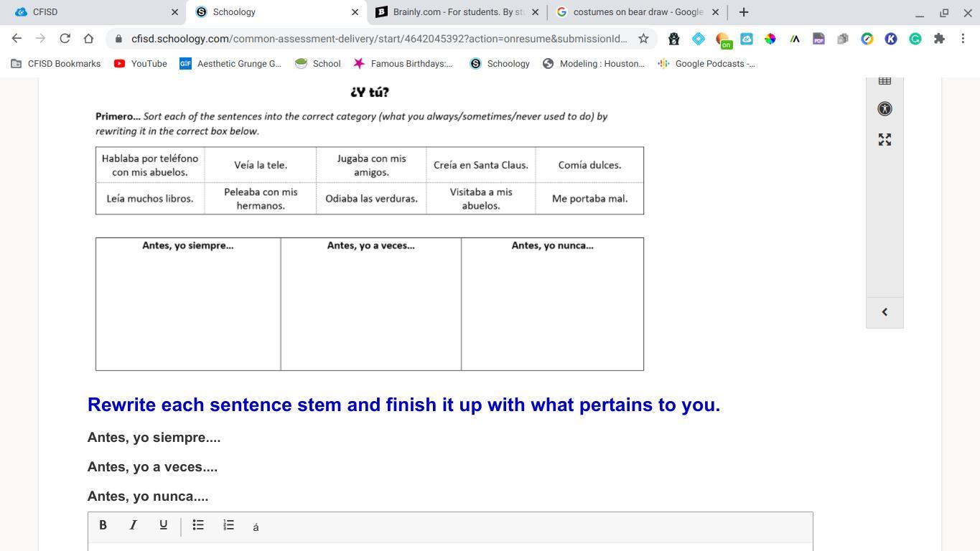This screenshot has height=551, width=980.
Task: Open the Aesthetic Grunge GIF bookmark
Action: point(230,64)
